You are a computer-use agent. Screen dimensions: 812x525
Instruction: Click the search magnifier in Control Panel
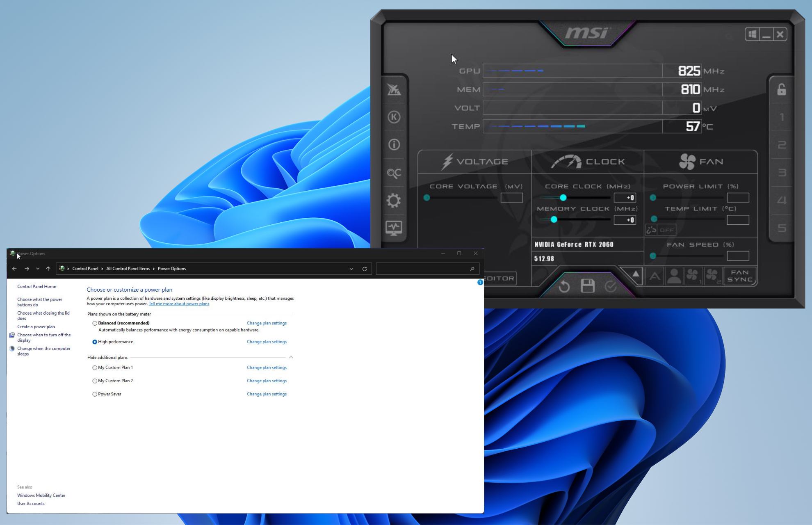[472, 269]
